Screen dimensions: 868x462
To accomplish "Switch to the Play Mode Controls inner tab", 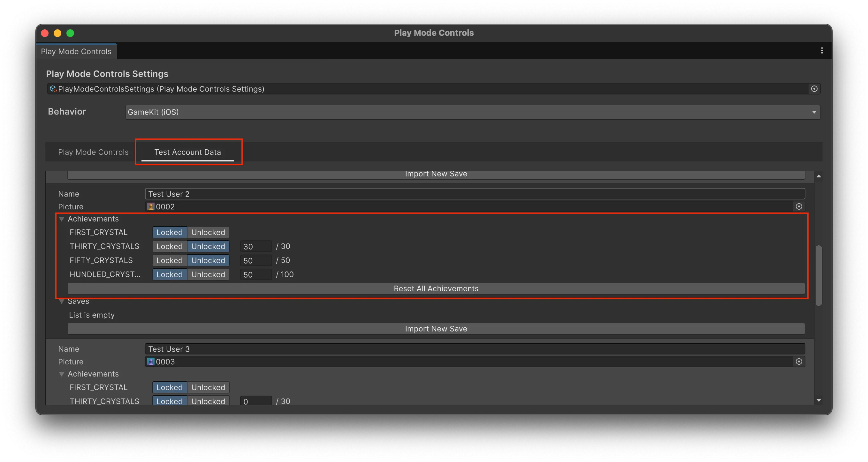I will coord(93,152).
